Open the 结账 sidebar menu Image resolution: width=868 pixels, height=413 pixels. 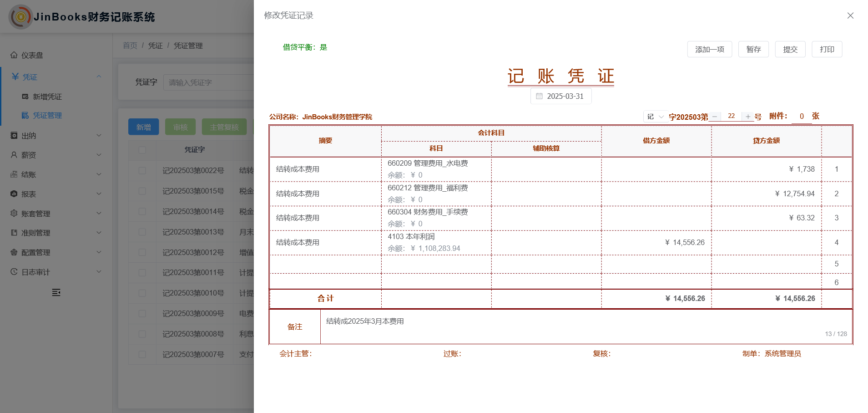tap(56, 174)
